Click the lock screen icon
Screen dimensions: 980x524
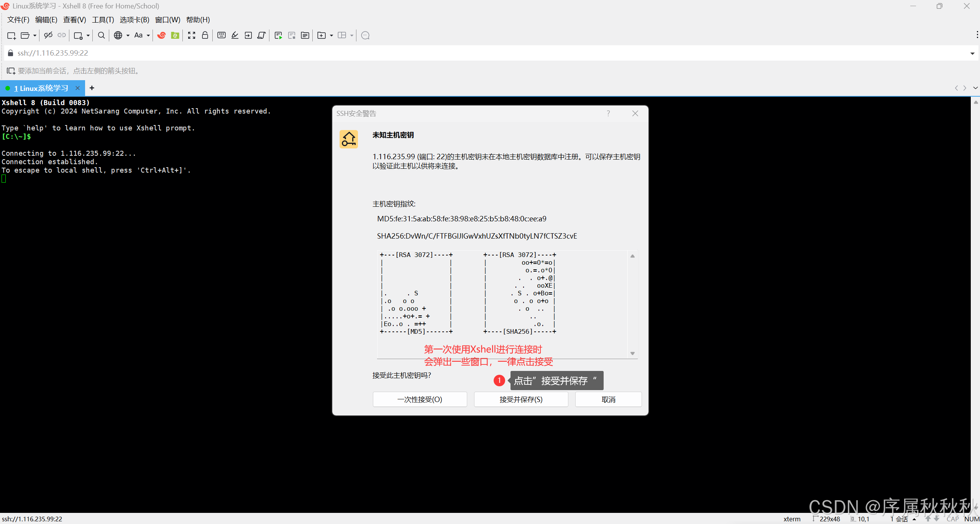tap(205, 35)
